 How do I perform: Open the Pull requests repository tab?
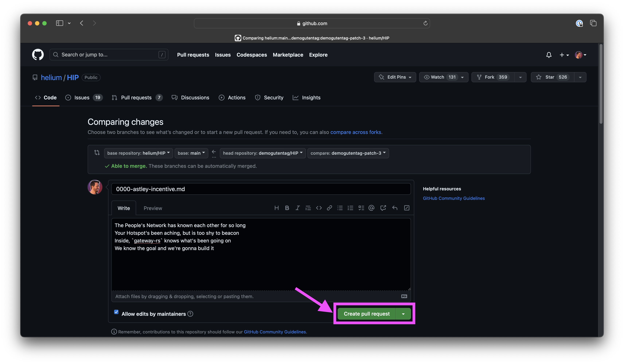[136, 98]
